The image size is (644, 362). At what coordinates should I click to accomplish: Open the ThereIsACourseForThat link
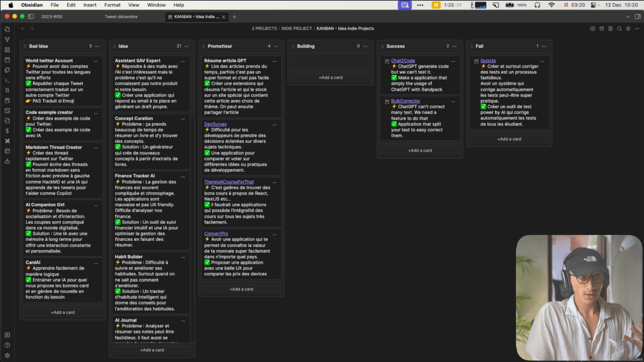(x=229, y=182)
